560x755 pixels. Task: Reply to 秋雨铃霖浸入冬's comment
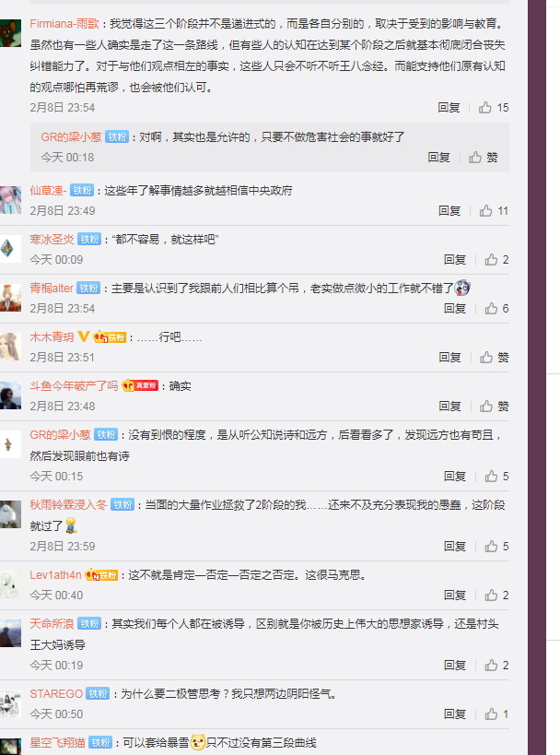[455, 546]
